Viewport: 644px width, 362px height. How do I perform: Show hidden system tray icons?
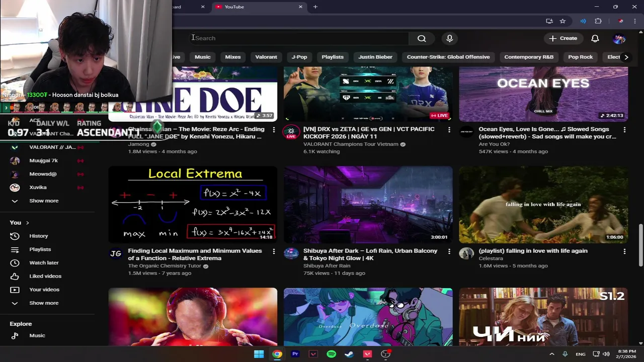click(x=552, y=354)
